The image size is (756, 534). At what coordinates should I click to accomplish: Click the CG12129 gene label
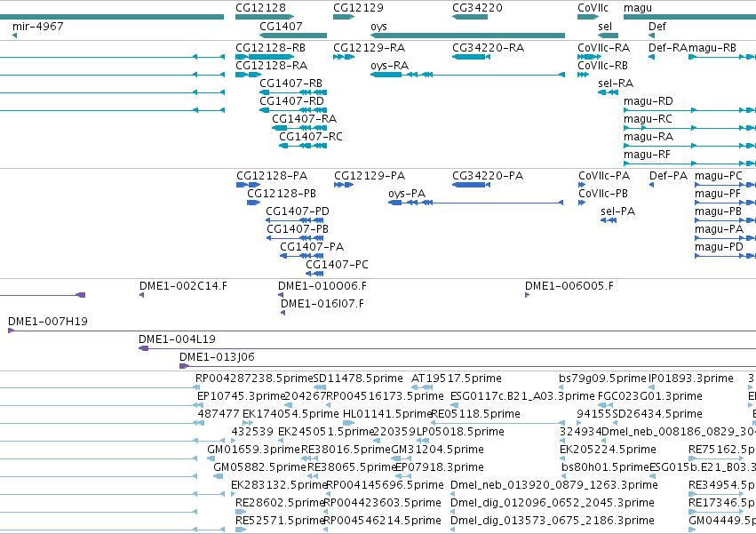point(358,8)
